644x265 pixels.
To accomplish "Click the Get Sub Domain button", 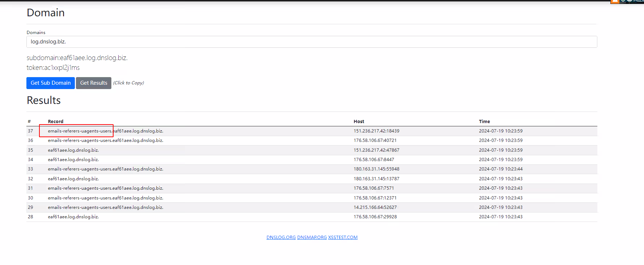I will click(x=51, y=83).
